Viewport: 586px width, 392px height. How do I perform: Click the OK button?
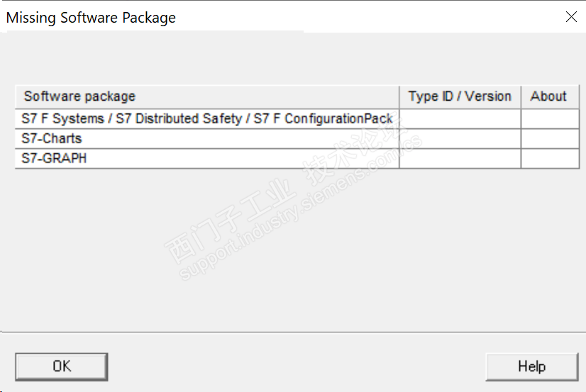(62, 366)
